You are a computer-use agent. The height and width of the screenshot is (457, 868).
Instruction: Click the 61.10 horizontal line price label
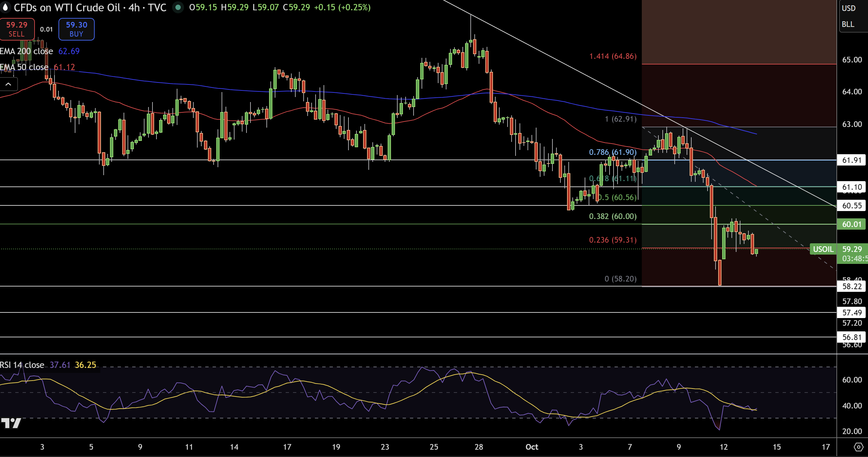[x=851, y=187]
